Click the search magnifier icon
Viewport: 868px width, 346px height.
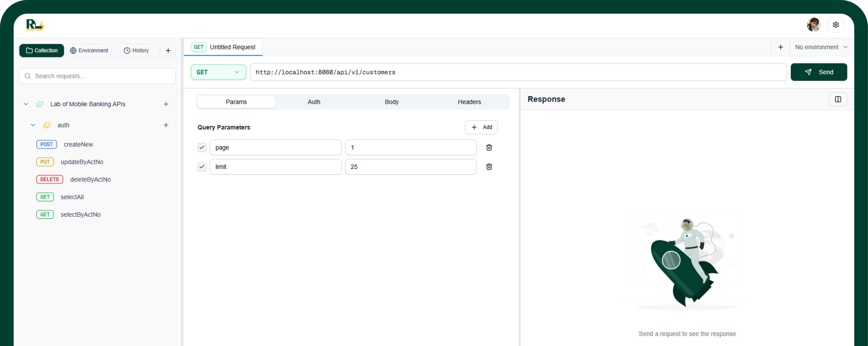coord(28,76)
